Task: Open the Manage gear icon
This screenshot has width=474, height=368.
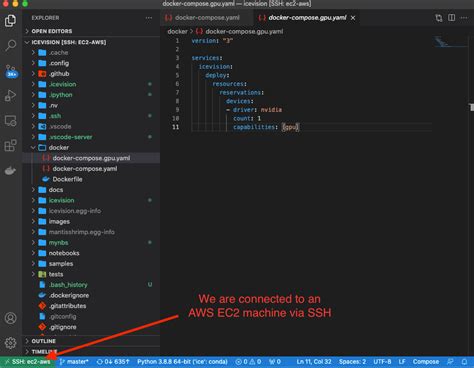Action: pyautogui.click(x=10, y=343)
